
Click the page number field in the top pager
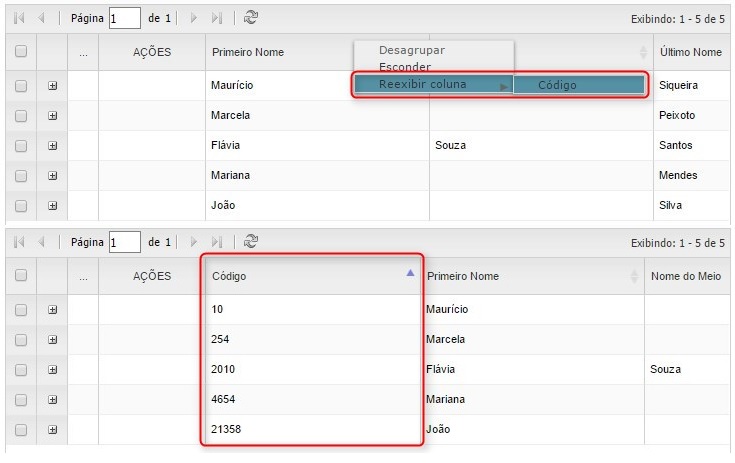(124, 18)
